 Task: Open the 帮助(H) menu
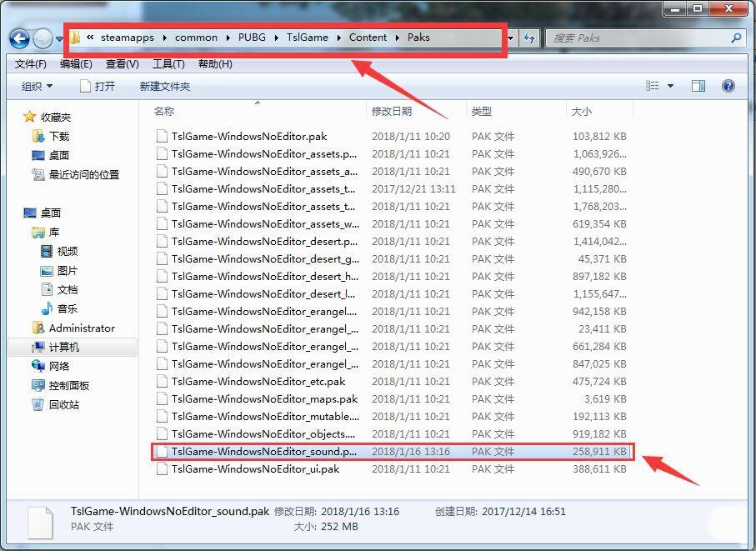click(x=215, y=63)
